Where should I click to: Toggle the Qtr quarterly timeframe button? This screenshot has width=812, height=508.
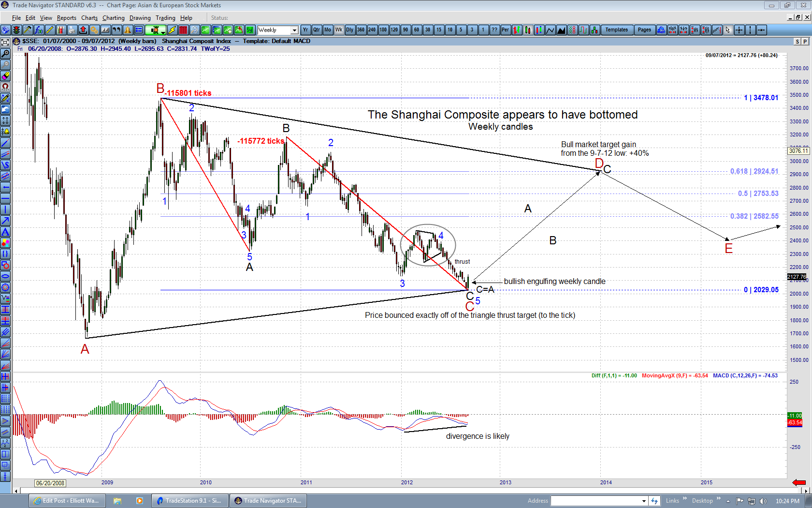click(x=317, y=30)
